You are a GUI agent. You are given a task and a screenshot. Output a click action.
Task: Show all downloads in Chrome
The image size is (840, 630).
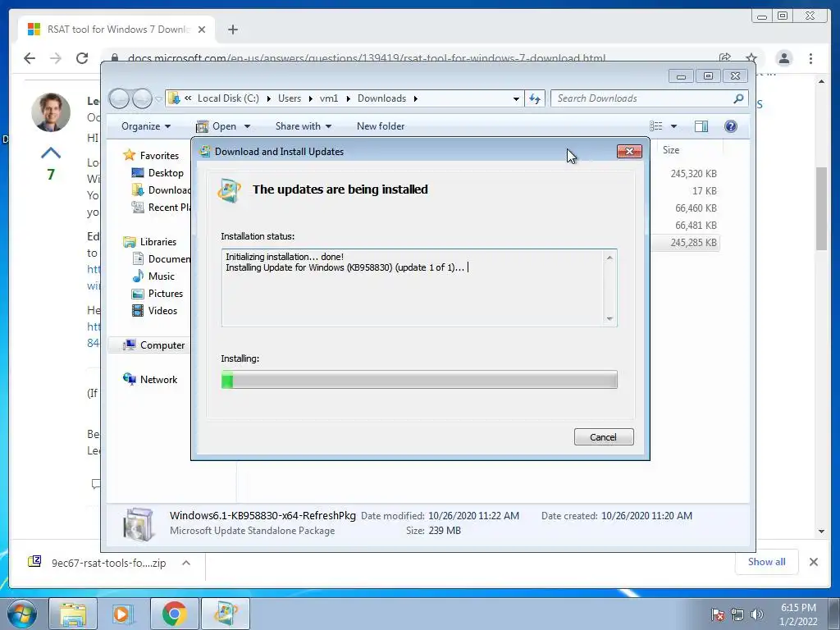tap(767, 562)
